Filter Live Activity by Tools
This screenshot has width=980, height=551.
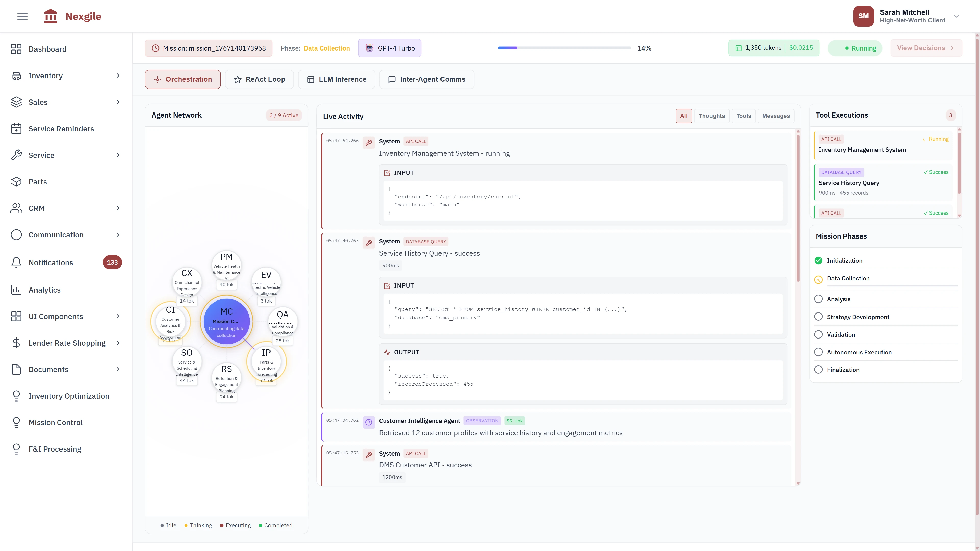pyautogui.click(x=744, y=116)
